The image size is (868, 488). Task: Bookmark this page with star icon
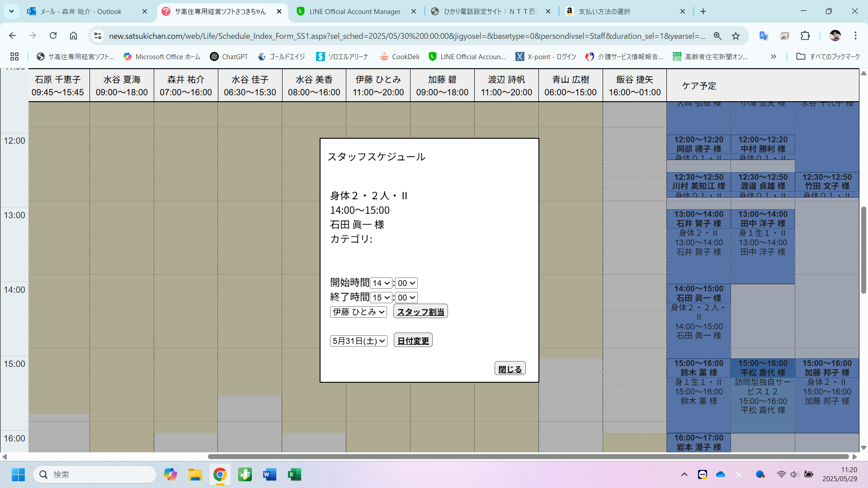(x=736, y=36)
